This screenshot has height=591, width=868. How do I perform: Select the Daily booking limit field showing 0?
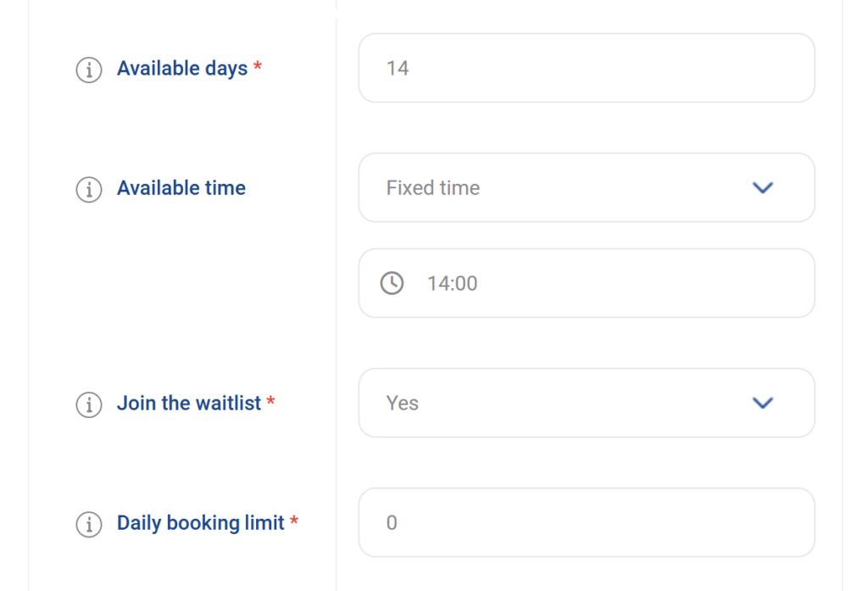tap(587, 522)
